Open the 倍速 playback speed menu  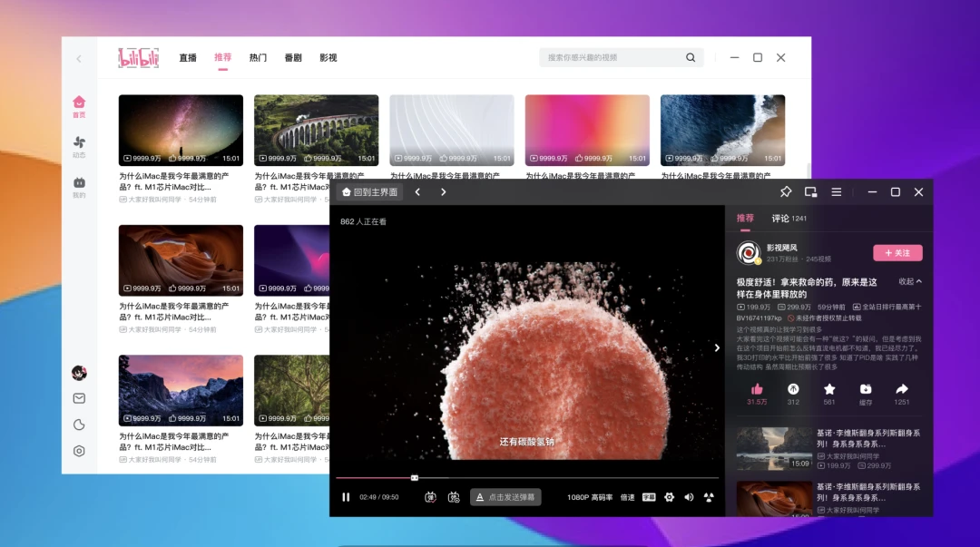coord(628,497)
